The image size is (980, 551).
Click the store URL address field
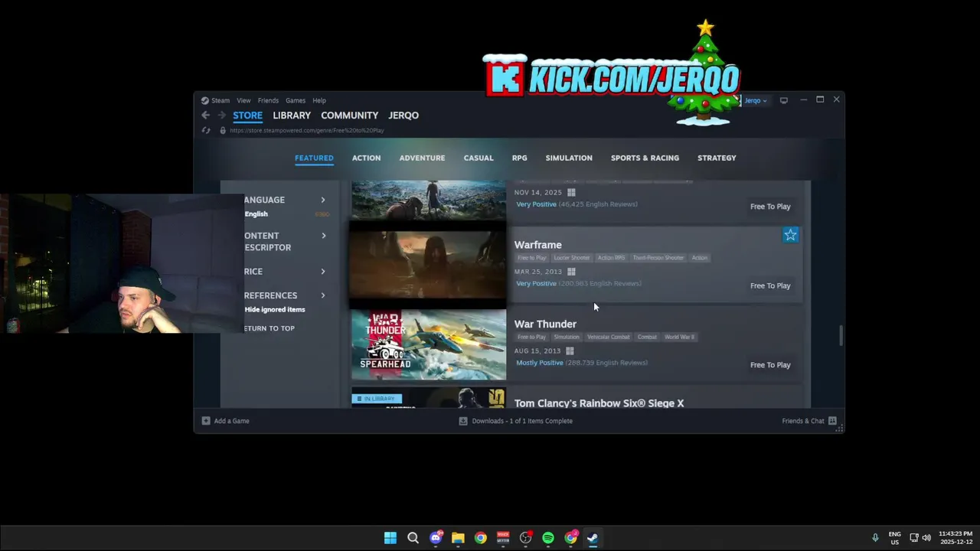coord(306,130)
